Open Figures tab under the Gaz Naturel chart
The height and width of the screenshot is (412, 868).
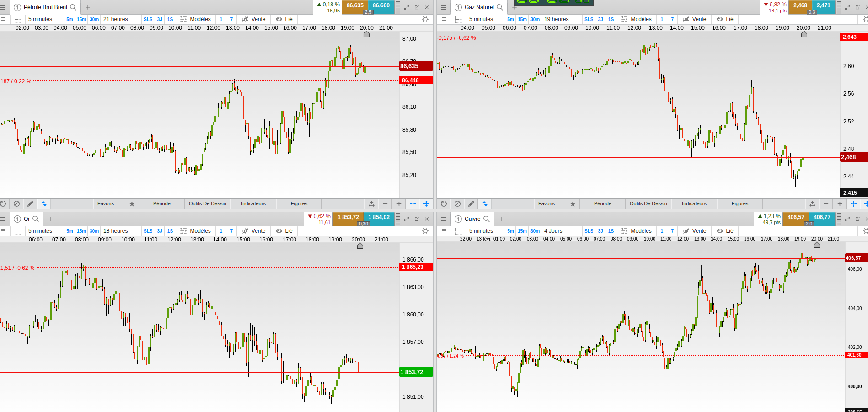click(x=740, y=204)
